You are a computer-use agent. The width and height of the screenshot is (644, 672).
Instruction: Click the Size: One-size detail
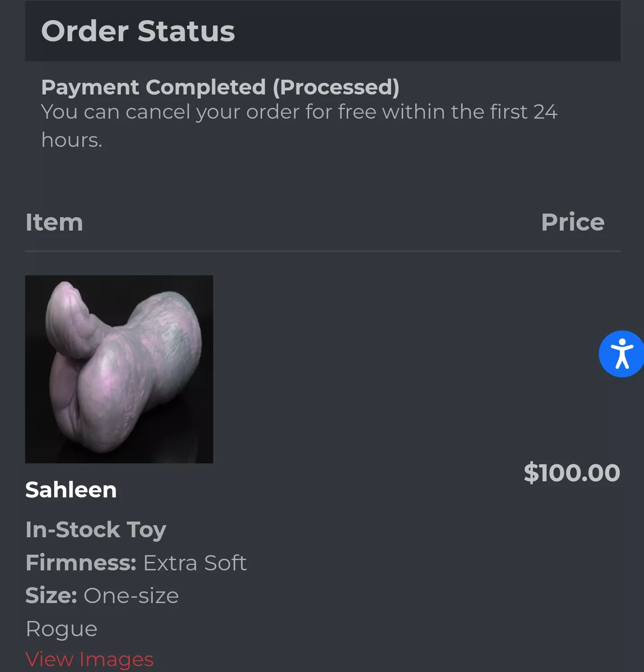[102, 595]
